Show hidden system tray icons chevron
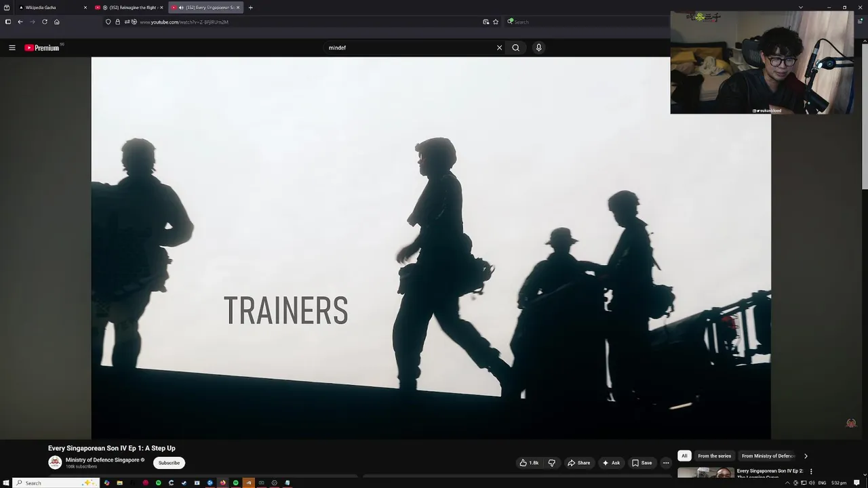 (787, 483)
